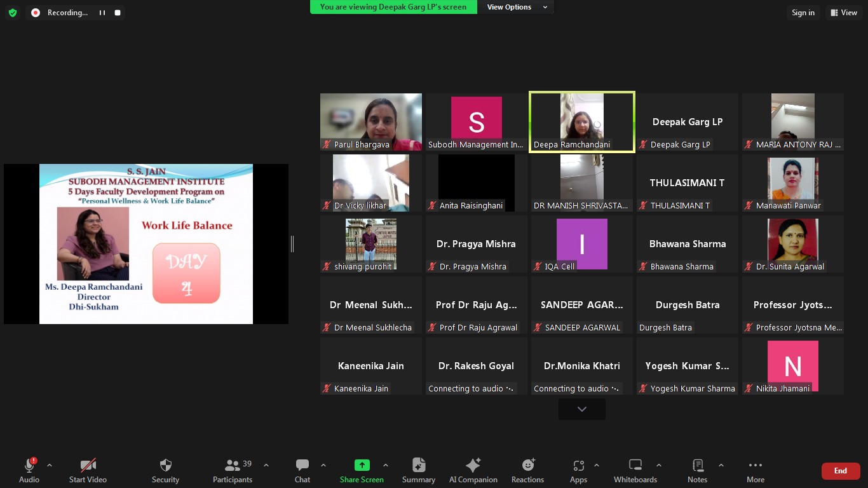
Task: Open the Security shield options
Action: pyautogui.click(x=165, y=470)
